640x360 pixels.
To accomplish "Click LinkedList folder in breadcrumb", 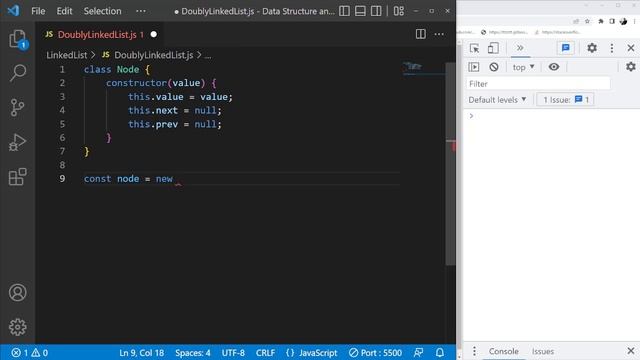I will 67,55.
